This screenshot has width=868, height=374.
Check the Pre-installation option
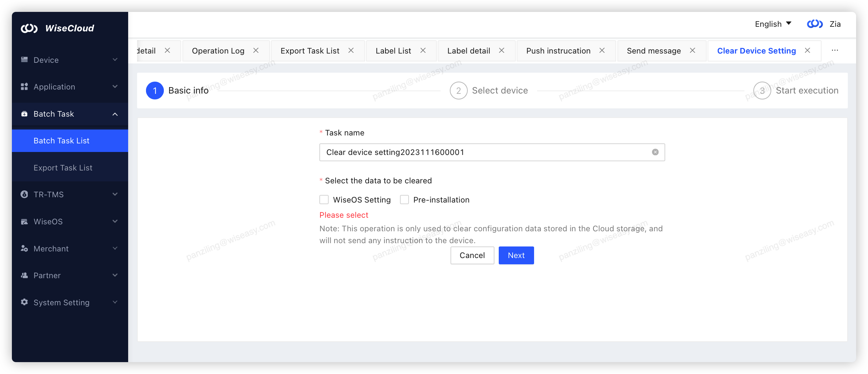tap(404, 200)
